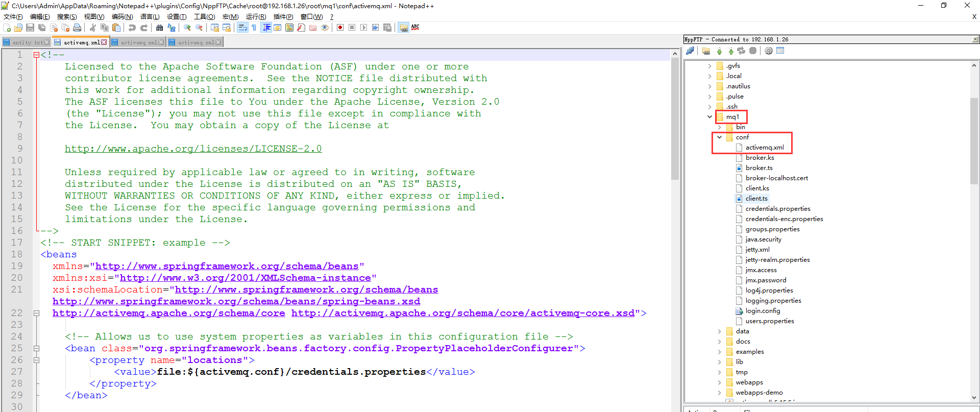The image size is (980, 412).
Task: Open Find with the binoculars icon
Action: point(160,28)
